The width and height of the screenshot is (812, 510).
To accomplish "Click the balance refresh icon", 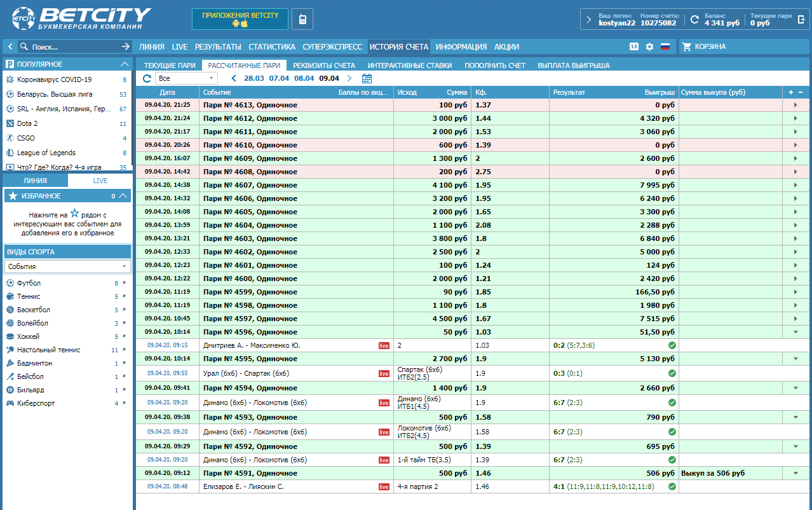I will pyautogui.click(x=694, y=19).
